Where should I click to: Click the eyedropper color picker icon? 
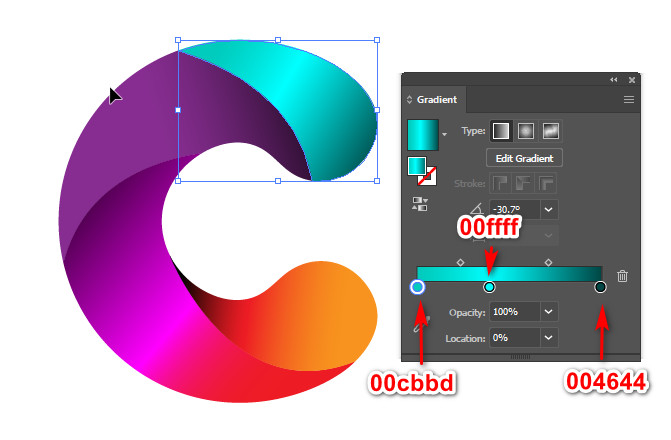click(421, 324)
